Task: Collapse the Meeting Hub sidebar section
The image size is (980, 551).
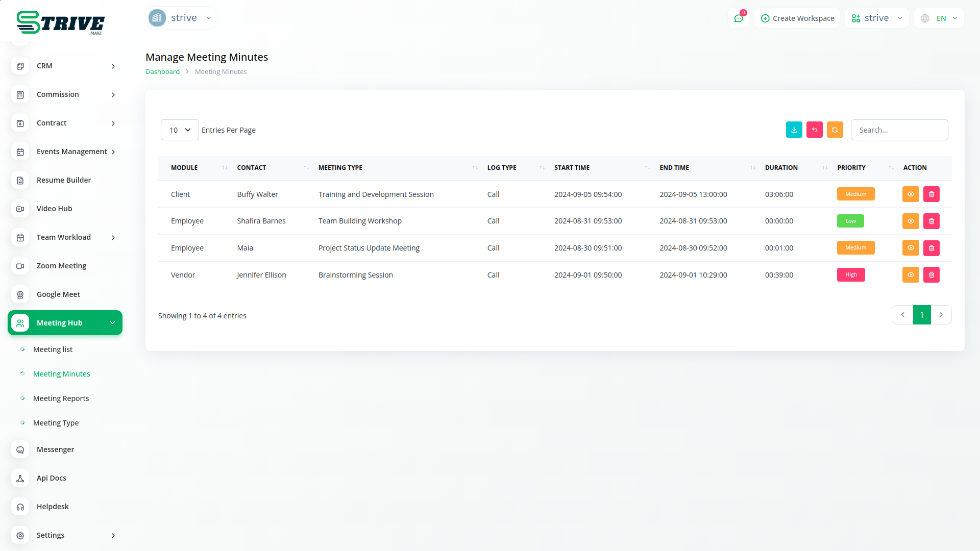Action: [65, 323]
